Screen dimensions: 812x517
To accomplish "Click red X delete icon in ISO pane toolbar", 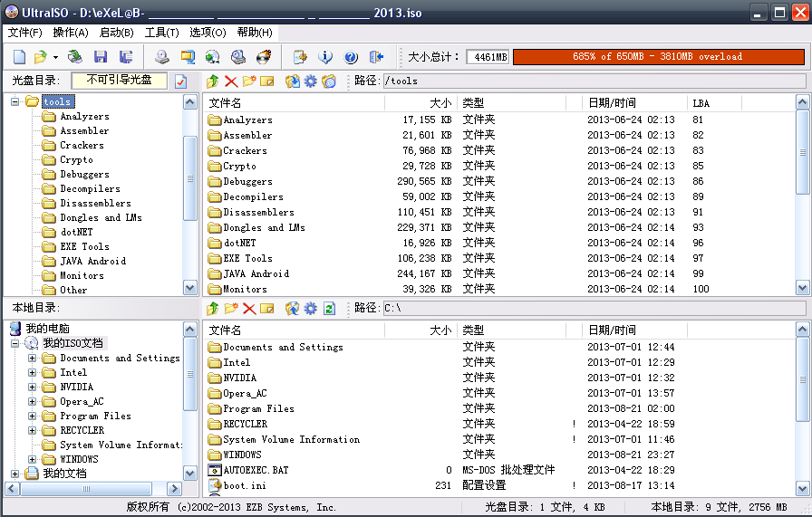I will click(231, 81).
